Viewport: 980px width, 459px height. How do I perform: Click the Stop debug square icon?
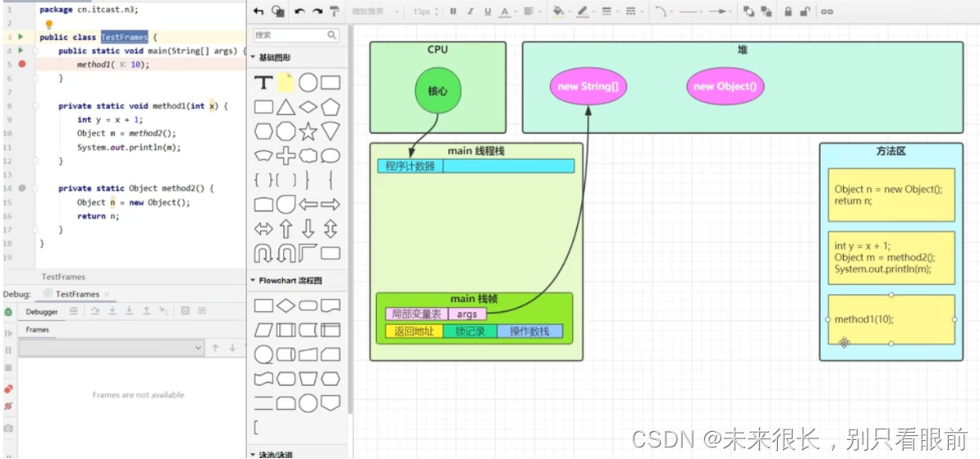[x=8, y=368]
